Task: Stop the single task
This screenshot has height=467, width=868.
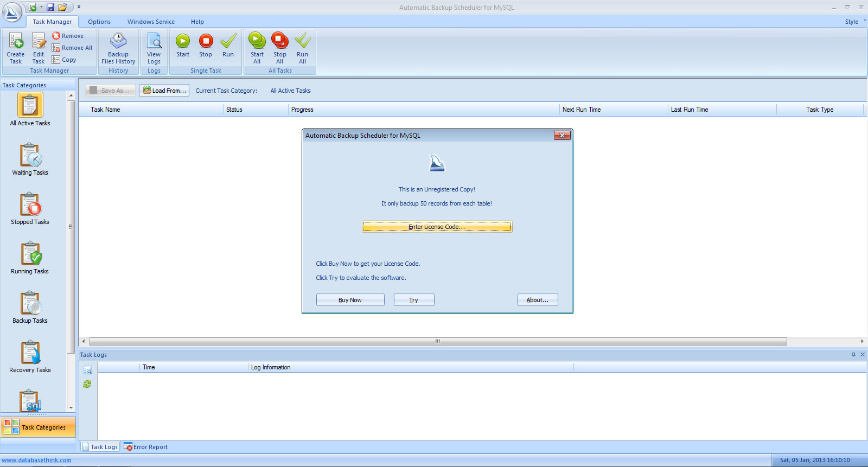Action: click(x=206, y=46)
